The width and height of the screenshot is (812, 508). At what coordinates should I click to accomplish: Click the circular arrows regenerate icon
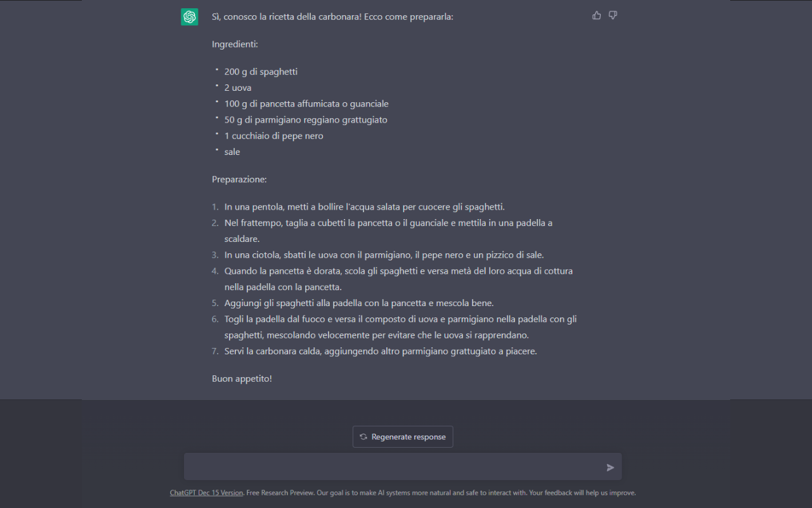point(363,437)
